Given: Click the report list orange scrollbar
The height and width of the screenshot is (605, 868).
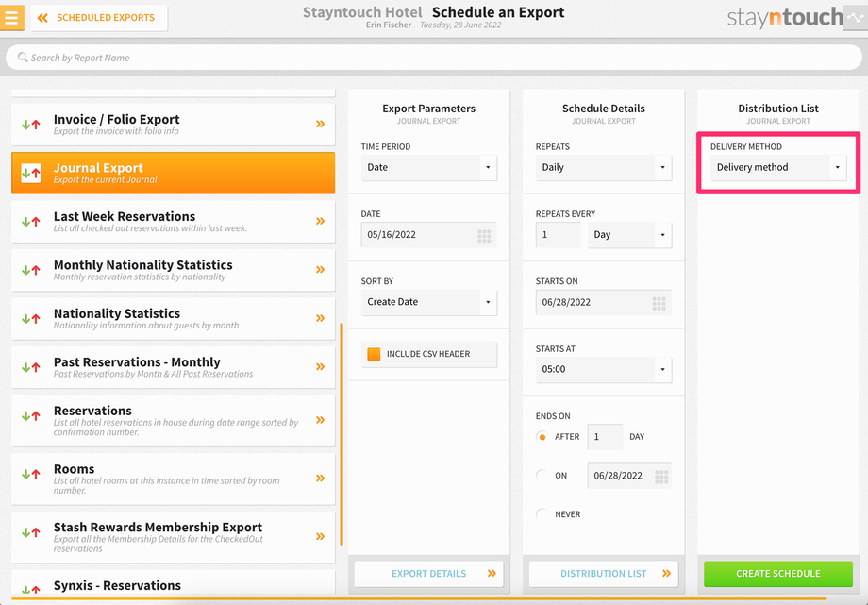Looking at the screenshot, I should pos(342,434).
